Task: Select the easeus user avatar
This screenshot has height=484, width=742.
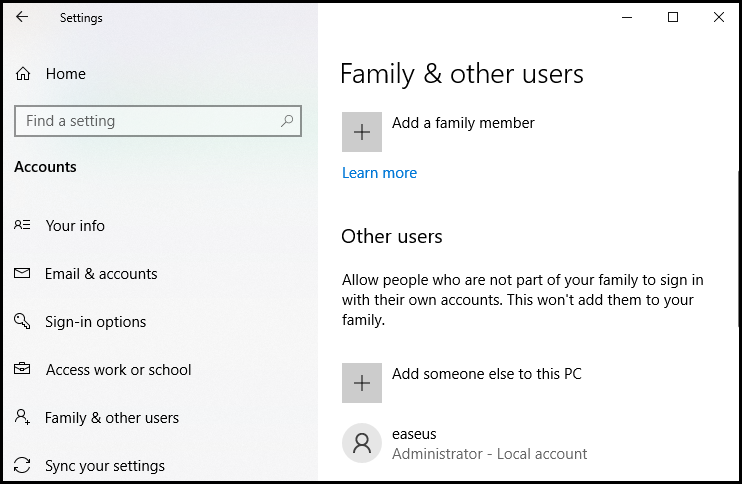Action: point(362,443)
